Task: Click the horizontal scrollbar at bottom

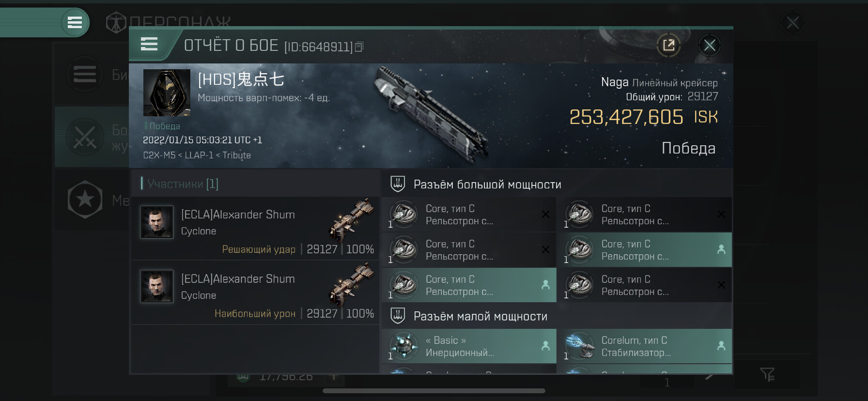Action: tap(434, 391)
